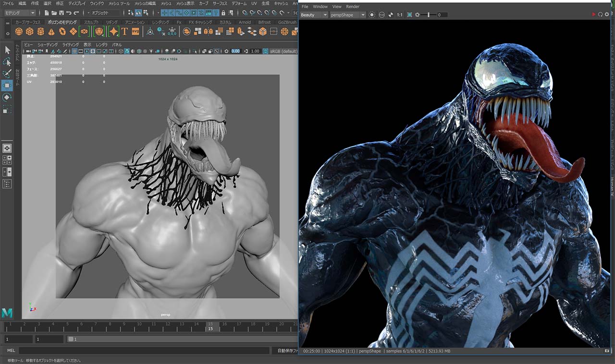Add a polygon cone from the shelf

tap(51, 32)
